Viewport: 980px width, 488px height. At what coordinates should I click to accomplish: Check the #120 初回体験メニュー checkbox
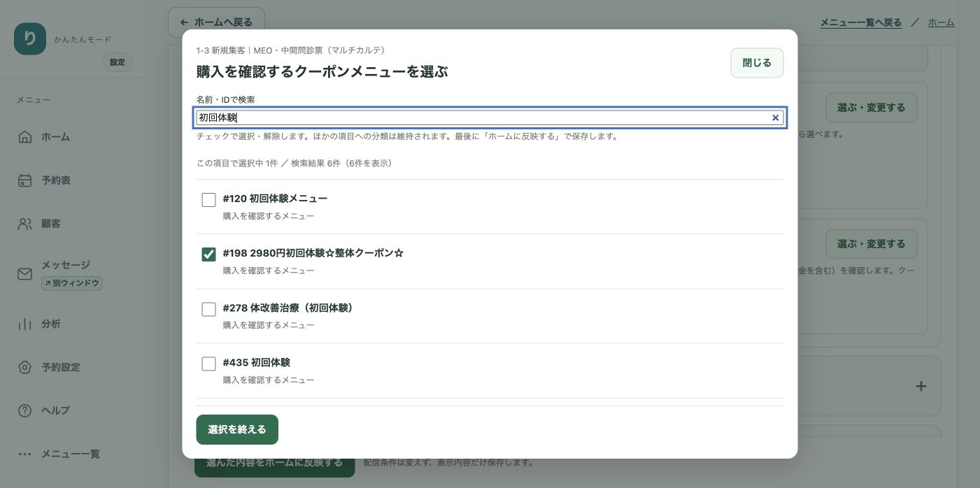click(x=208, y=200)
